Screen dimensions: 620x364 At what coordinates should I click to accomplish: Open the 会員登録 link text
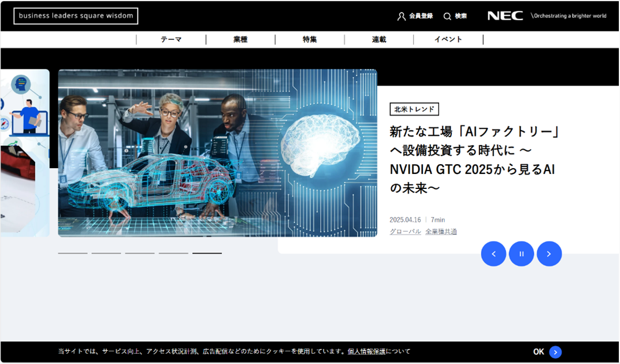pyautogui.click(x=421, y=16)
